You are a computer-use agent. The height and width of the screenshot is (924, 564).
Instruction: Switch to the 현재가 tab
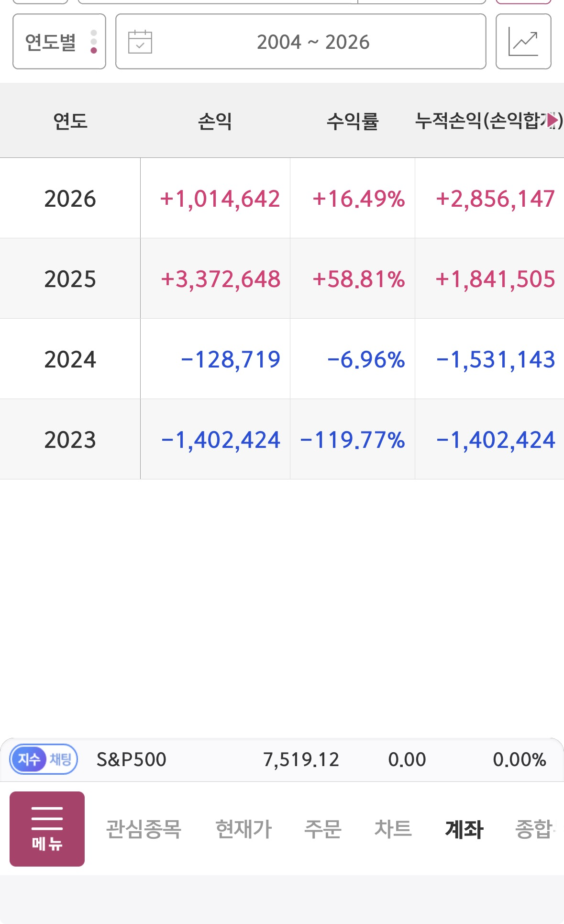[x=243, y=829]
